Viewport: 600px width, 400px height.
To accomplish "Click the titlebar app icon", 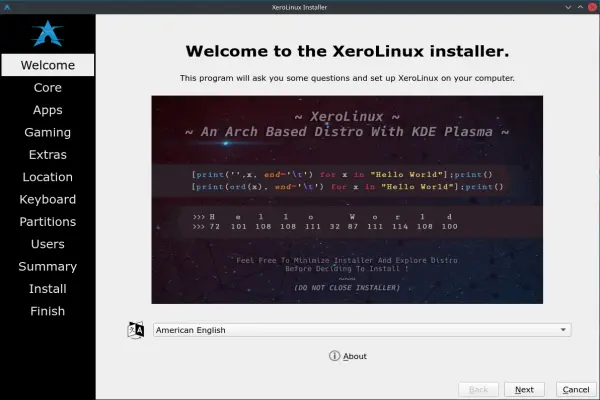I will tap(7, 7).
